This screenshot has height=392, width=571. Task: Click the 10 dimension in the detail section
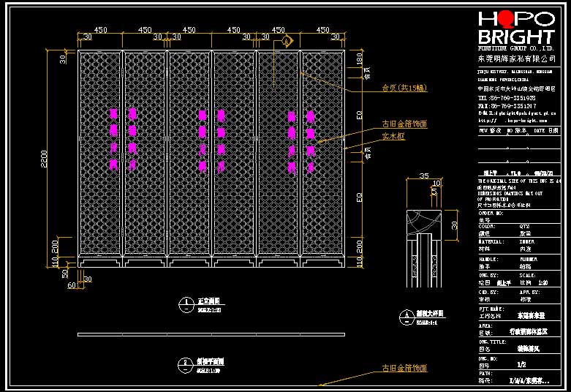[436, 183]
